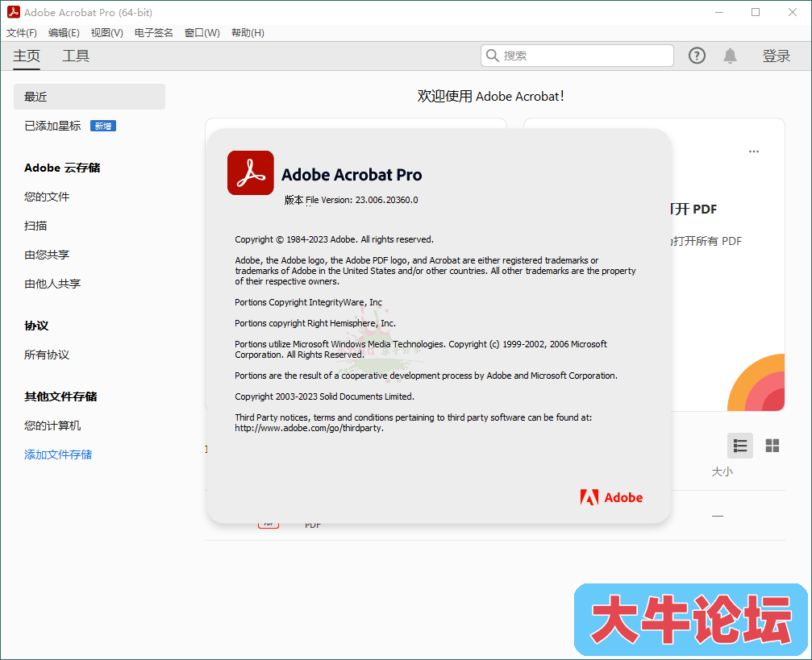Screen dimensions: 812x660
Task: Open the 编辑(E) menu
Action: click(x=64, y=32)
